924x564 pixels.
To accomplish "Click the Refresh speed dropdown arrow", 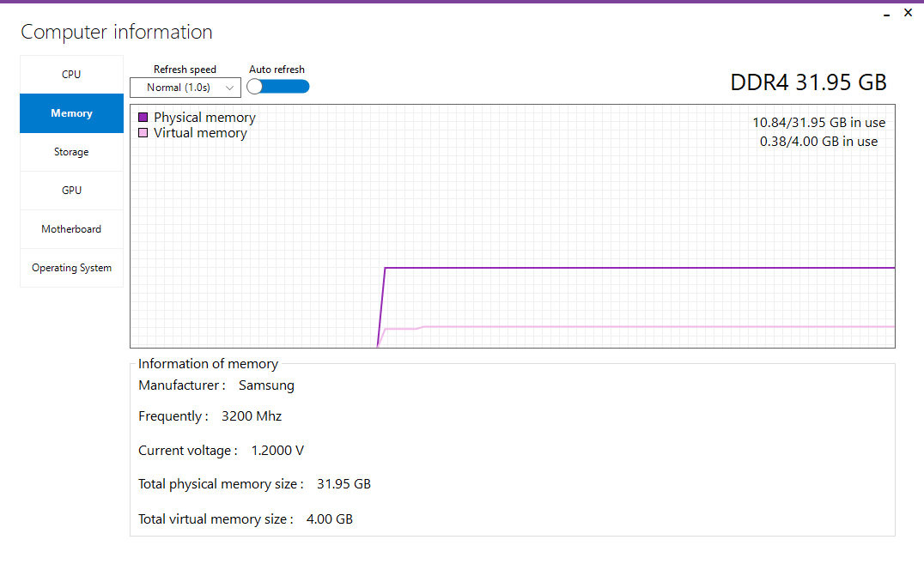I will [229, 88].
